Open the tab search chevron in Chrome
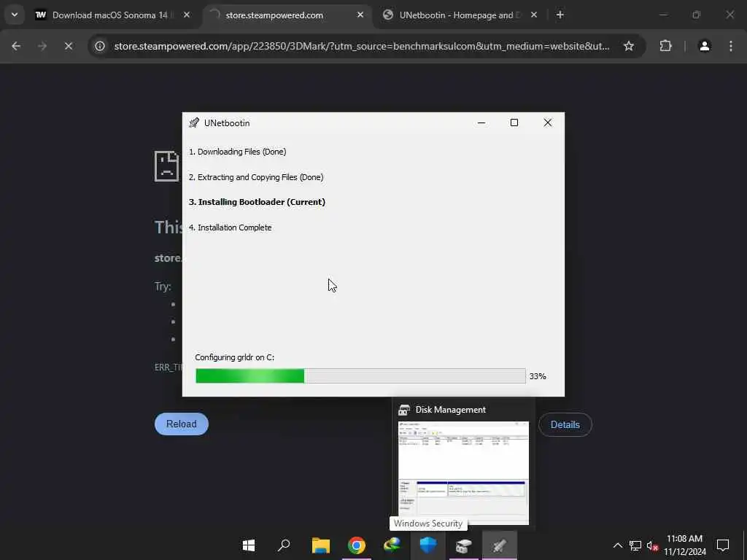Image resolution: width=747 pixels, height=560 pixels. pos(15,15)
